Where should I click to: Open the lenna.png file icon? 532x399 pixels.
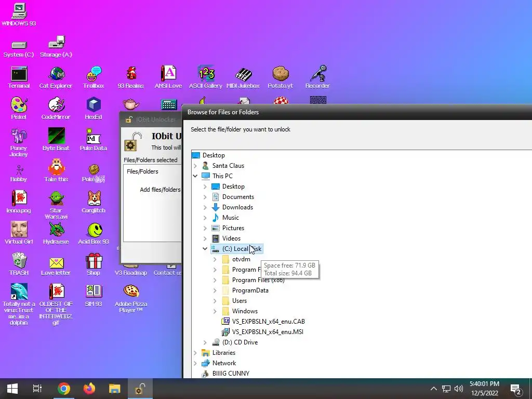[19, 202]
